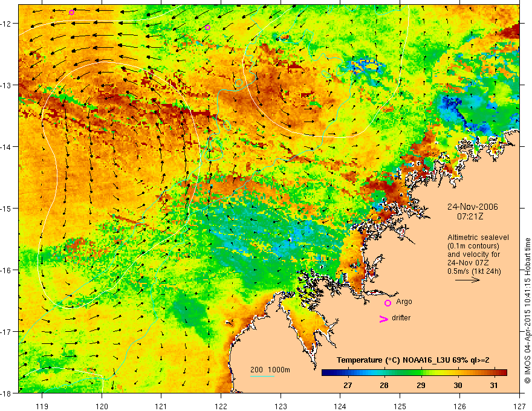The height and width of the screenshot is (411, 532).
Task: Click the longitude axis label 120
Action: (x=102, y=407)
